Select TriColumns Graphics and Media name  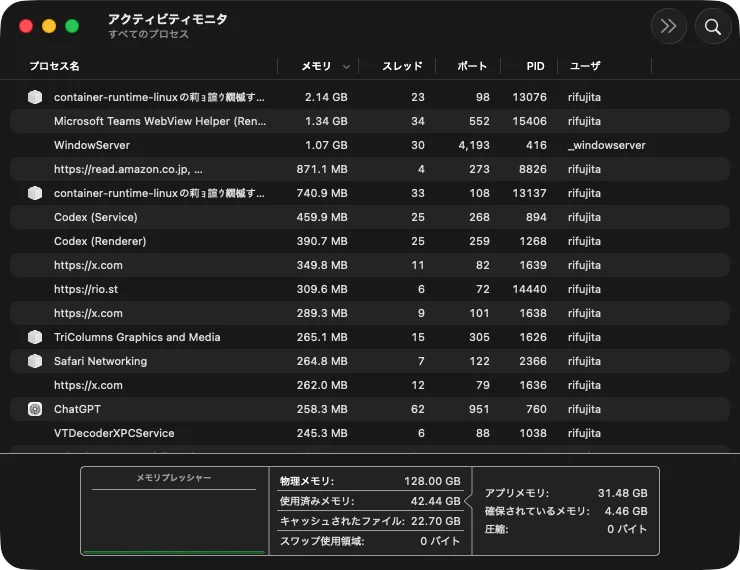(x=137, y=337)
